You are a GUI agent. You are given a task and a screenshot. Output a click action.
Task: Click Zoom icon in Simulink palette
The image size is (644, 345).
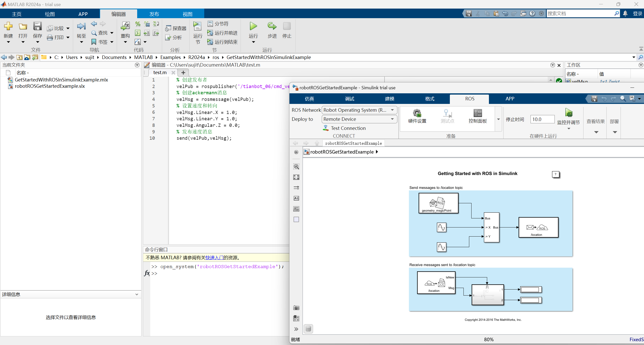(296, 166)
